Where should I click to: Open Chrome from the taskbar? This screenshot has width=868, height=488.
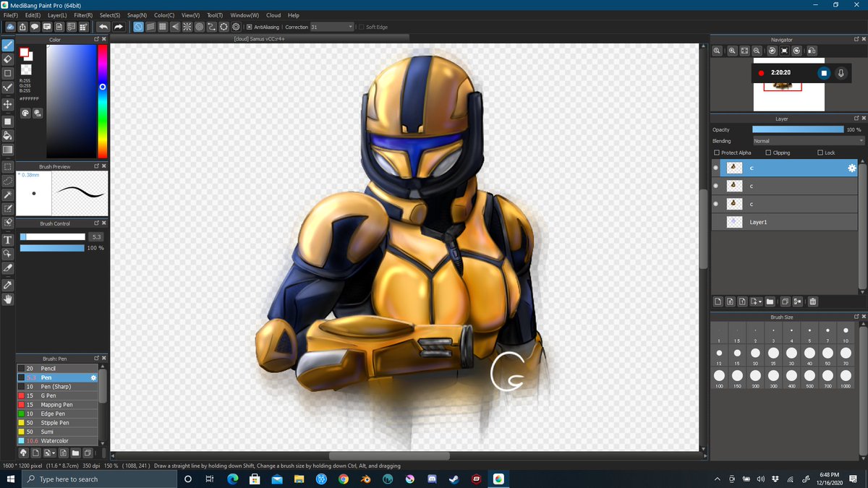(x=344, y=479)
